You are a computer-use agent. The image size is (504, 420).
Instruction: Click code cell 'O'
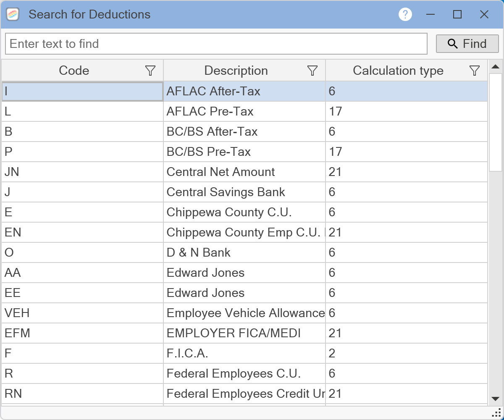[x=82, y=252]
